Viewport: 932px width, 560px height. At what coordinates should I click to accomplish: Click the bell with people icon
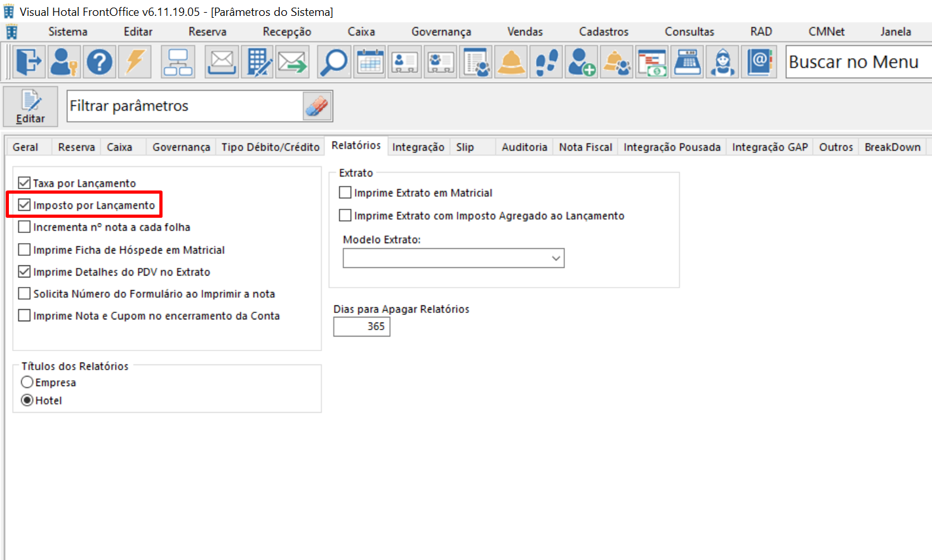(617, 62)
